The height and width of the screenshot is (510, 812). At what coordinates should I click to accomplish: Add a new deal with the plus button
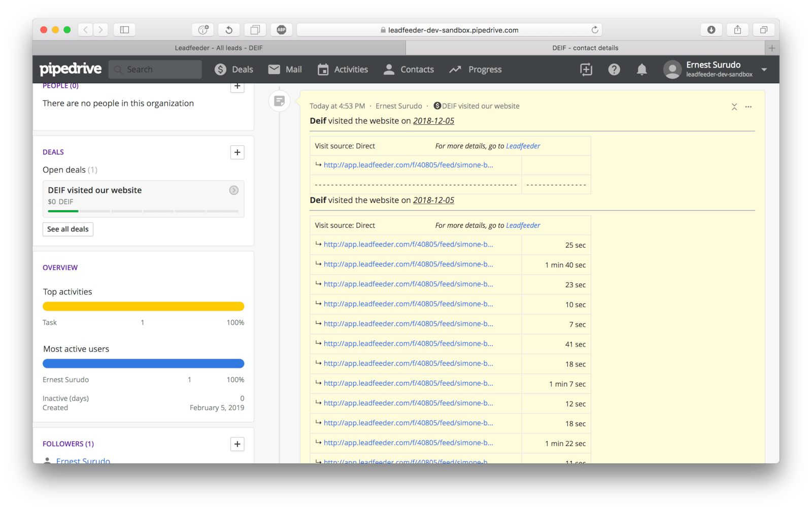tap(237, 152)
